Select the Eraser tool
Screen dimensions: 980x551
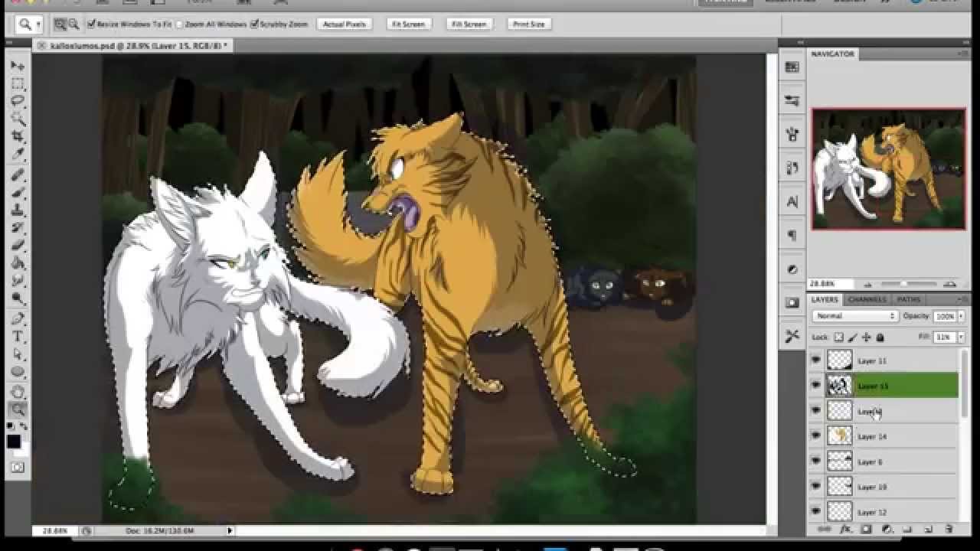(x=18, y=246)
